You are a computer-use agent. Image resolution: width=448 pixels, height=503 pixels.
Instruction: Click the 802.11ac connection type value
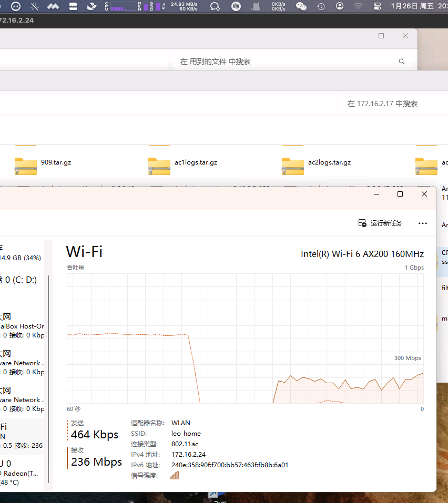click(185, 444)
